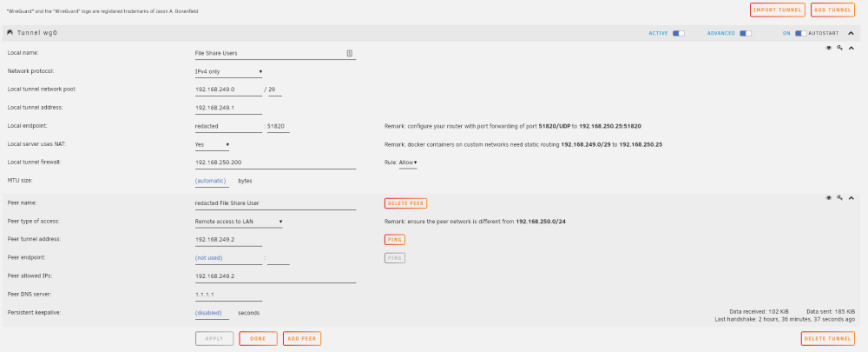Click the DELETE PEER button

click(x=405, y=203)
